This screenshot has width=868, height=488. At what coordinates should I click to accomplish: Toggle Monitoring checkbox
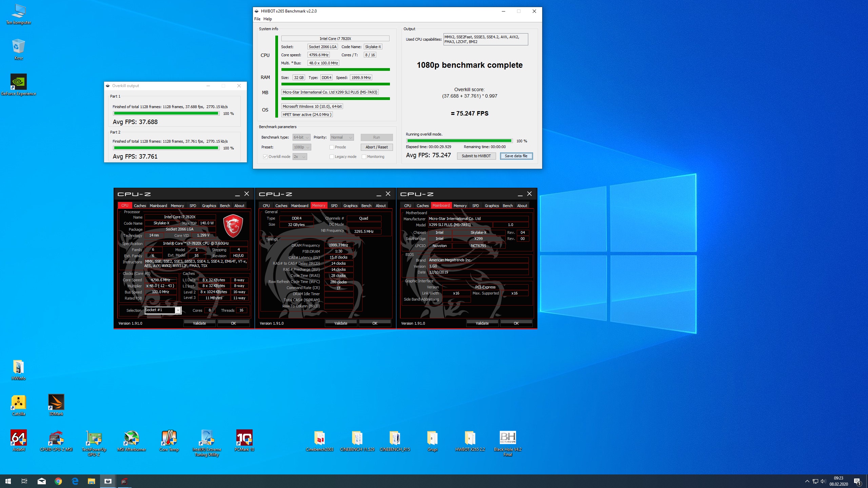(364, 157)
